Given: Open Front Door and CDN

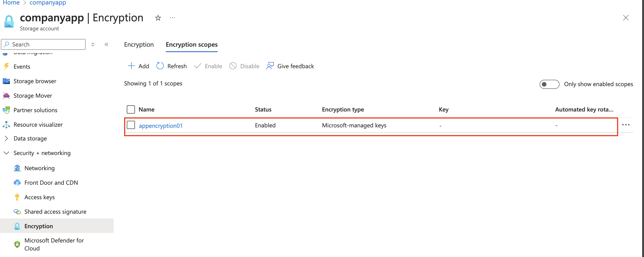Looking at the screenshot, I should click(x=51, y=183).
